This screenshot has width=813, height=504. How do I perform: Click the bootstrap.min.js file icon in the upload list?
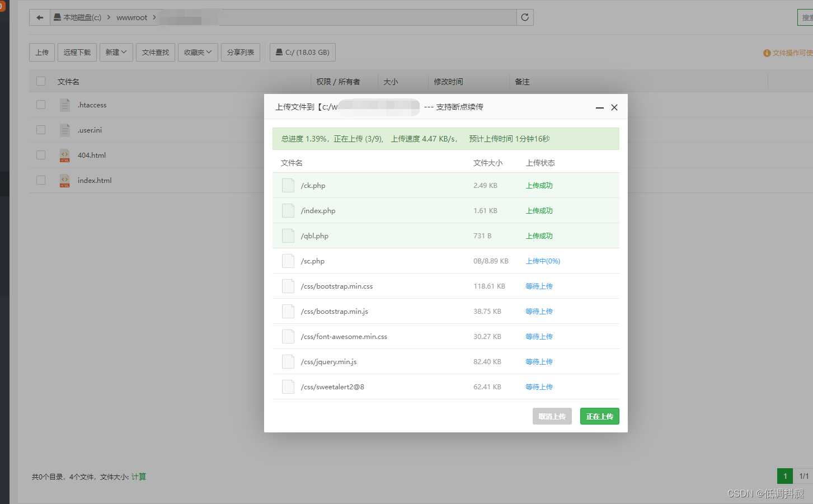288,311
